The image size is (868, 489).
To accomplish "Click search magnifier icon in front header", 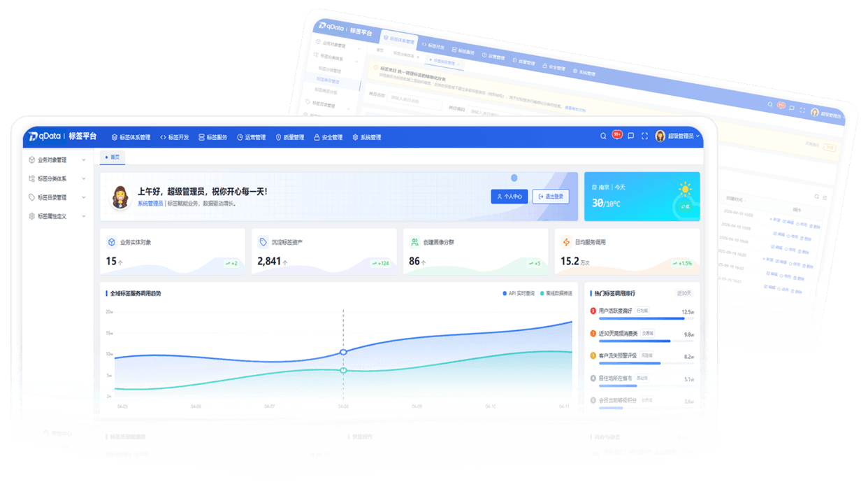I will click(603, 136).
